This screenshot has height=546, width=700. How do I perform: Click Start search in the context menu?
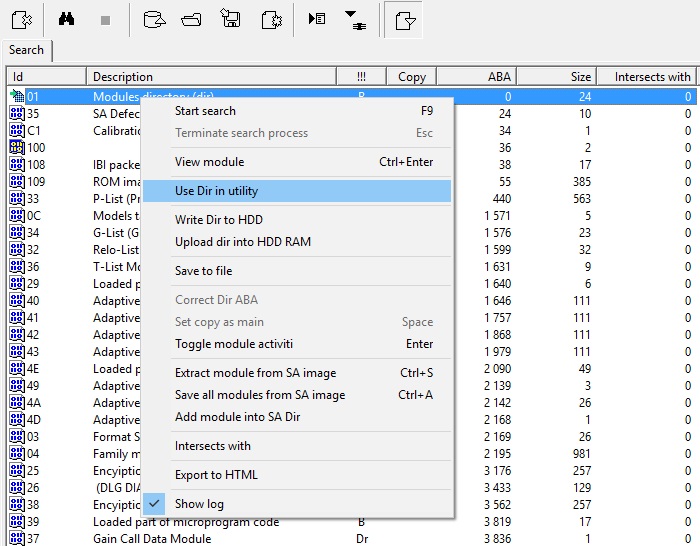pos(205,111)
